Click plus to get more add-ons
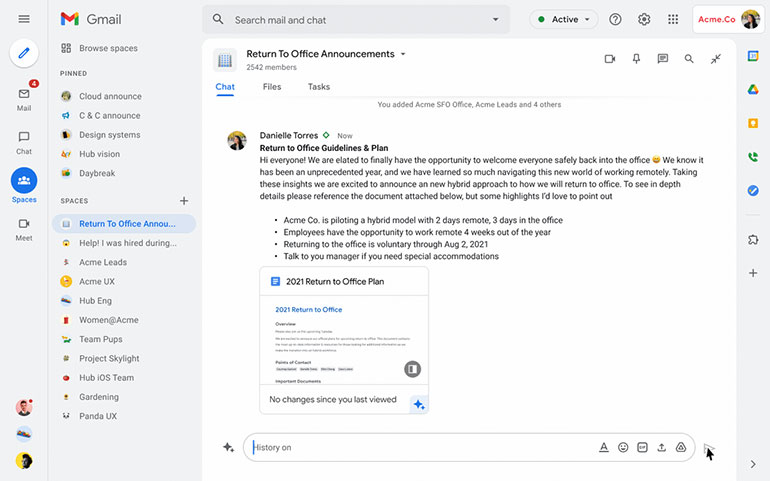The height and width of the screenshot is (481, 770). 753,273
